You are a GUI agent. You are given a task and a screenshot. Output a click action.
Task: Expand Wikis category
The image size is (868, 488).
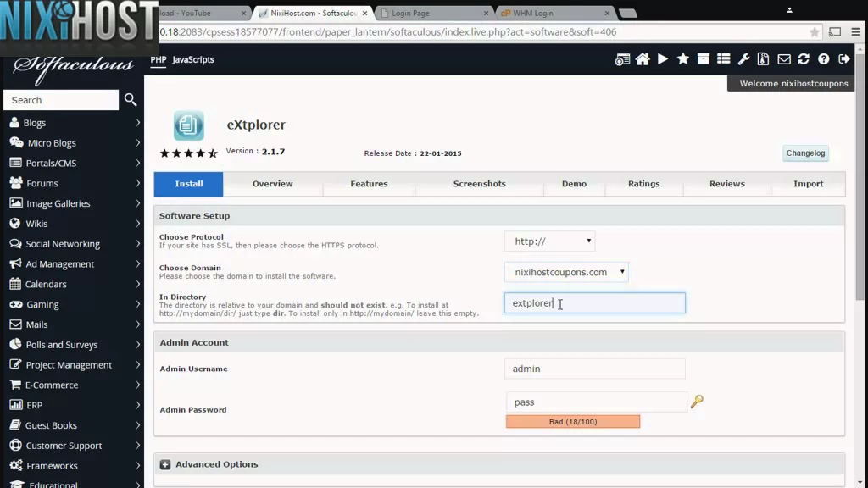click(x=75, y=224)
